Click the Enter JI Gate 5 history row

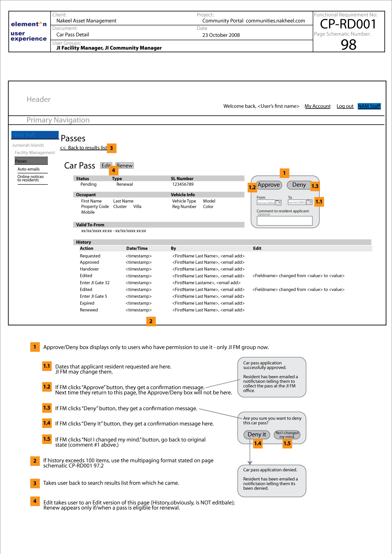coord(162,296)
